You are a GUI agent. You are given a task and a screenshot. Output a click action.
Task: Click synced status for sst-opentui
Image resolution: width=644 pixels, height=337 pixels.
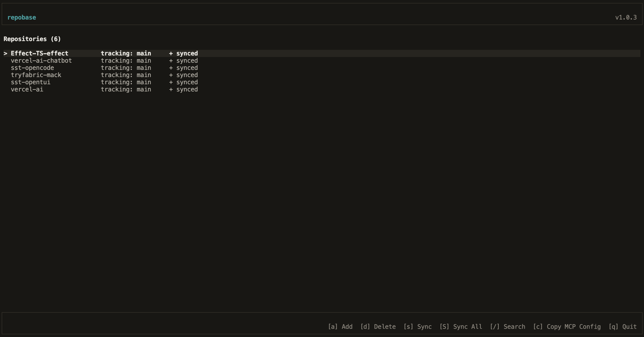point(183,82)
